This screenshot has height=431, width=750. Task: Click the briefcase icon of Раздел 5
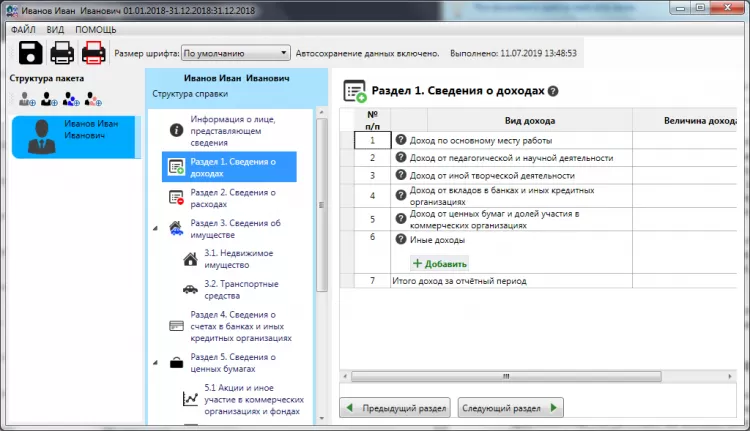point(176,363)
